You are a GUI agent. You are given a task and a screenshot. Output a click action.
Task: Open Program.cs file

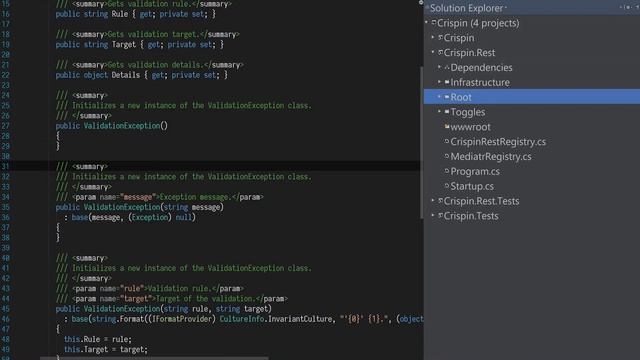pos(475,171)
